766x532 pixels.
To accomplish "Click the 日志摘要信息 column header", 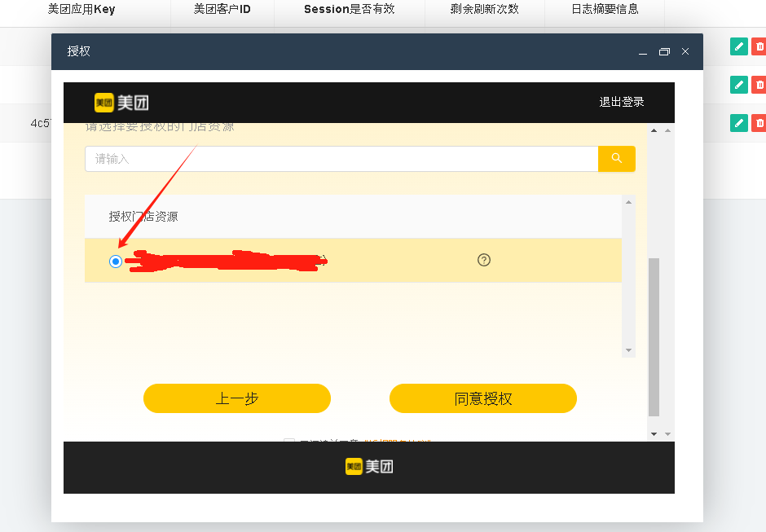I will pyautogui.click(x=605, y=9).
